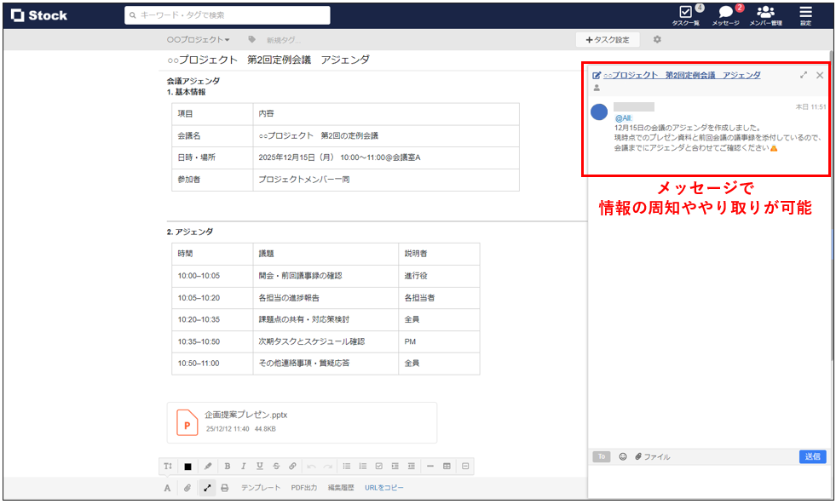This screenshot has width=836, height=504.
Task: Attach a file using the paperclip icon
Action: coord(189,488)
